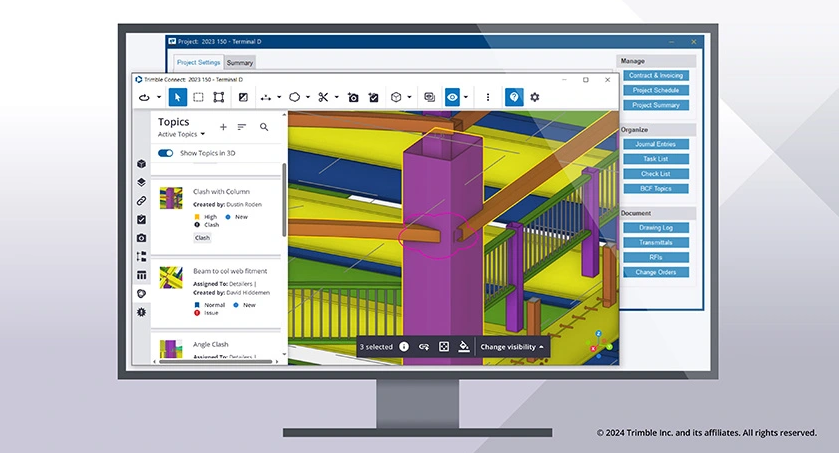Open Project Schedule in Project window
The image size is (839, 453).
click(x=656, y=90)
